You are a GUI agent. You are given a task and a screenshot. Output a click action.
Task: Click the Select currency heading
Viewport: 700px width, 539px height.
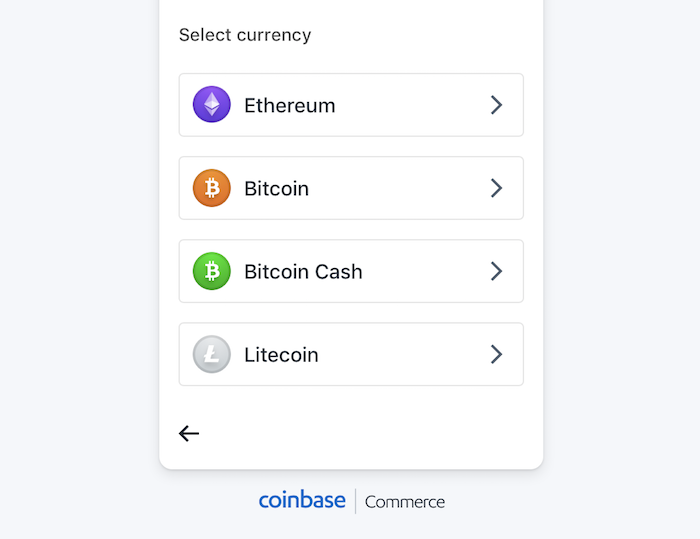coord(245,35)
